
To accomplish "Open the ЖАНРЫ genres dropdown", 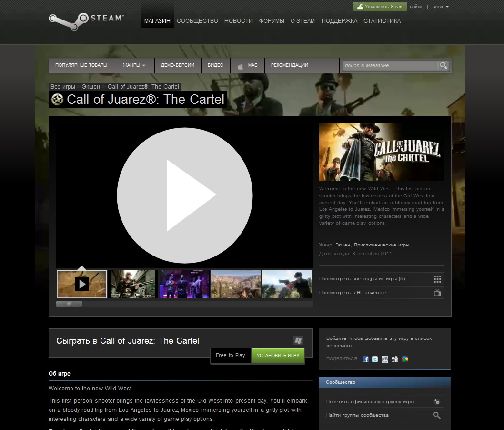I will [x=134, y=65].
